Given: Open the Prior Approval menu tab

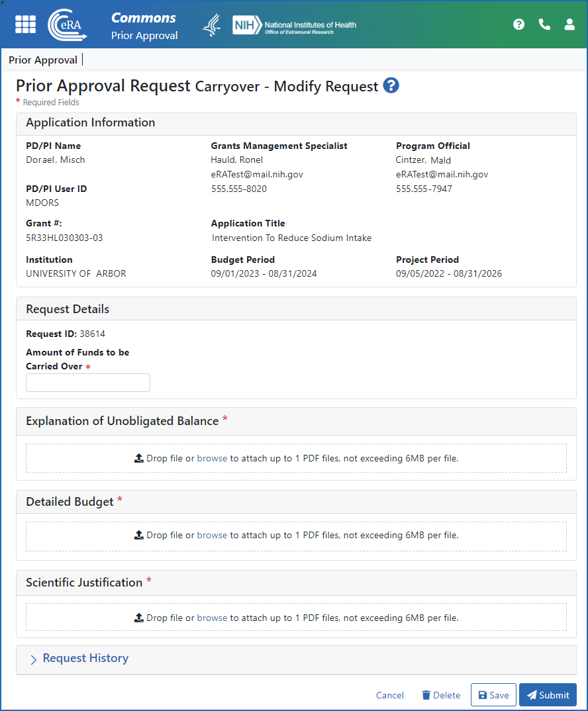Looking at the screenshot, I should coord(43,60).
